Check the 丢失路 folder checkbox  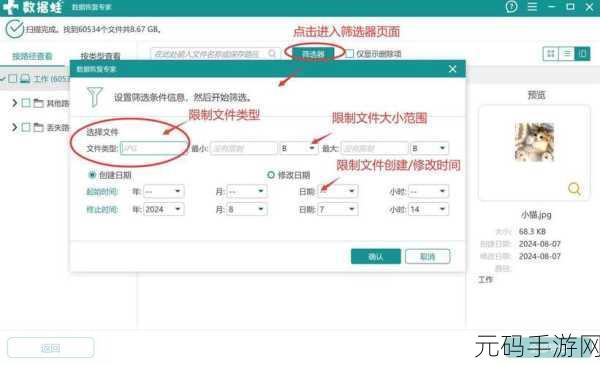tap(26, 127)
